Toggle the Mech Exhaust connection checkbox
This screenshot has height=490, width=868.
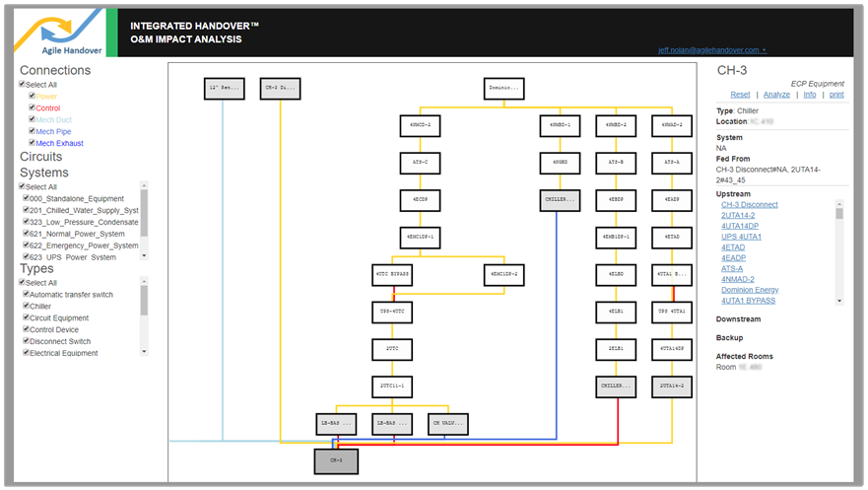tap(33, 142)
